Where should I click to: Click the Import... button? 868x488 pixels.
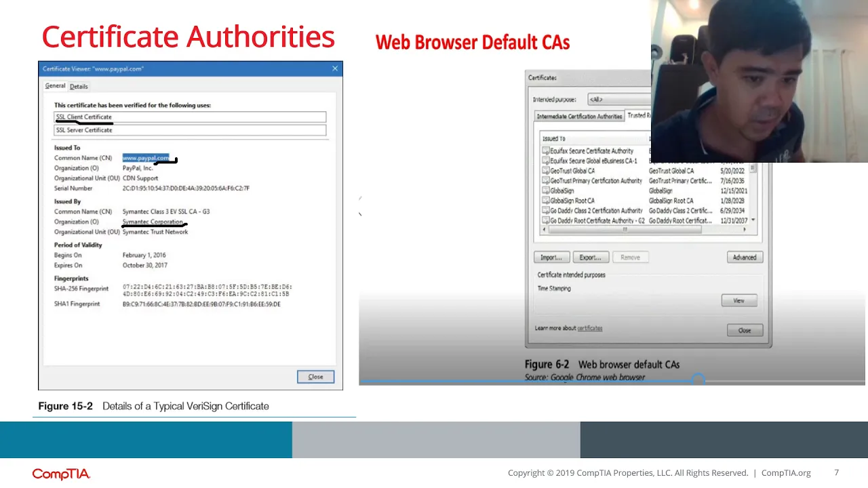[551, 258]
